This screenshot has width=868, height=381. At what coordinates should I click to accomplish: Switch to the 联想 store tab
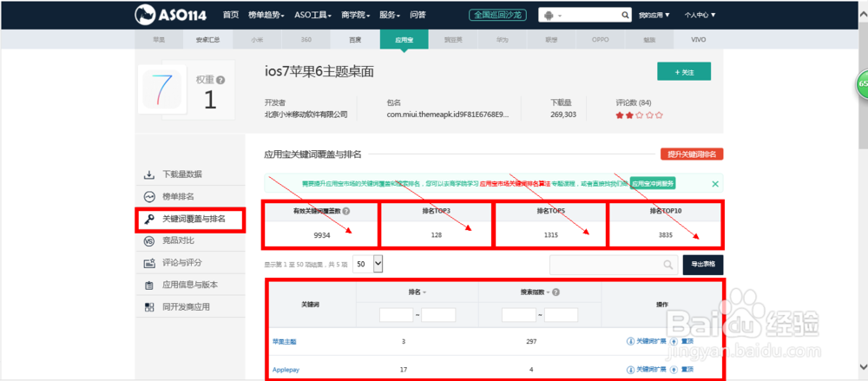(x=551, y=40)
